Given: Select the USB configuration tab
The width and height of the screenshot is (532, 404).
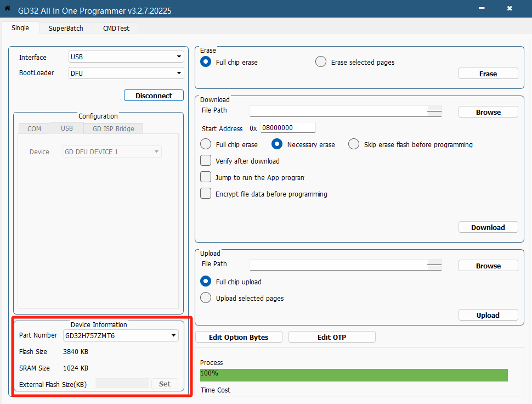Looking at the screenshot, I should click(67, 128).
